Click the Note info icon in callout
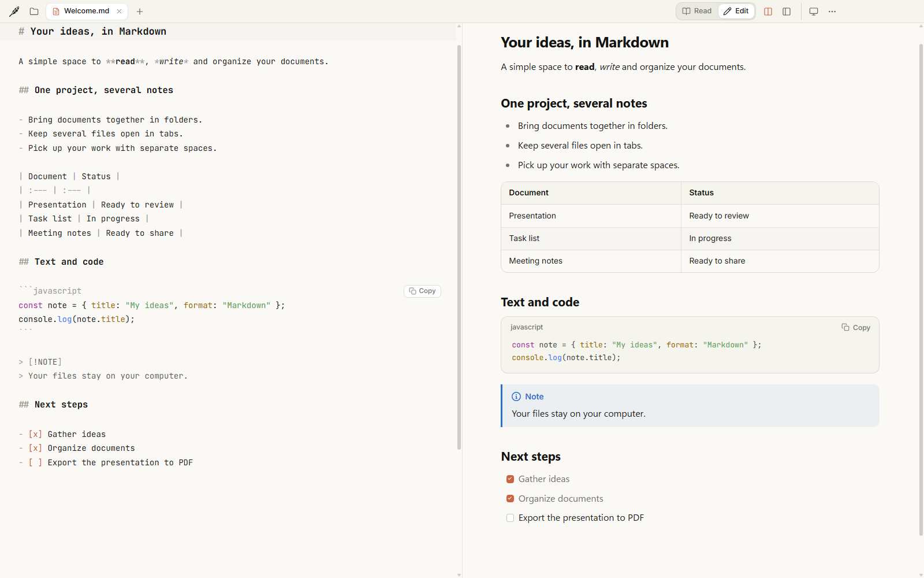 [516, 397]
